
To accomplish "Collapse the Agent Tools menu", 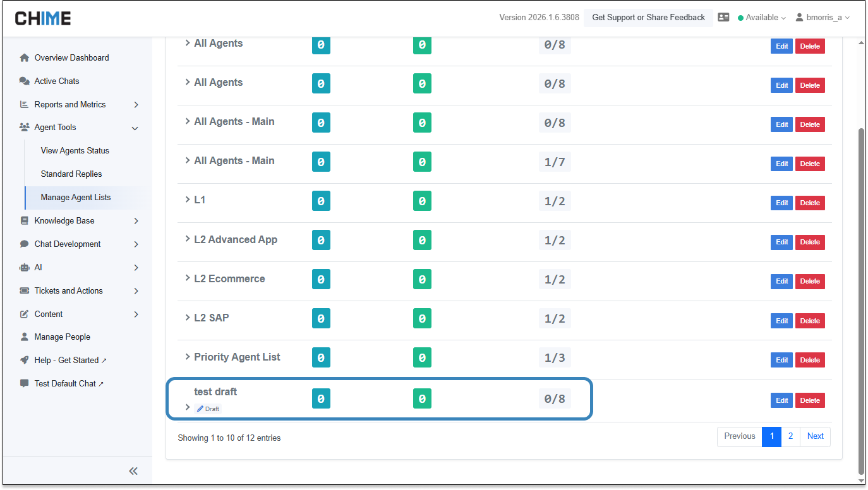I will 135,128.
